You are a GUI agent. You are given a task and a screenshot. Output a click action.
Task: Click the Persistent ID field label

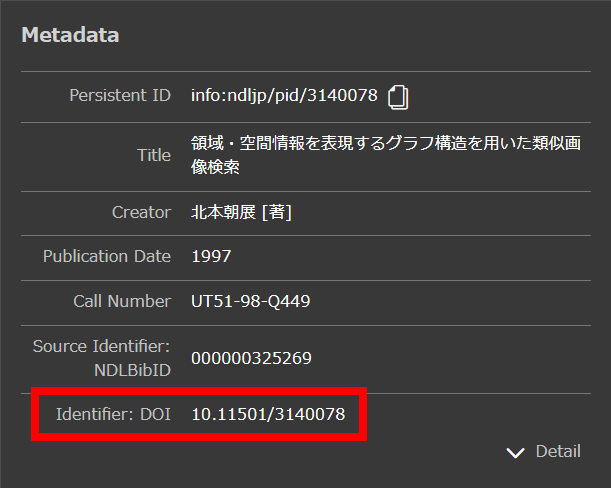[x=120, y=96]
